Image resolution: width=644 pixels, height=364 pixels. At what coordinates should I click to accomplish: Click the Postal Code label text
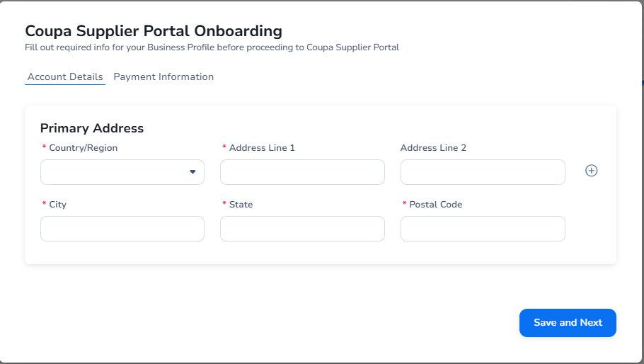point(435,205)
